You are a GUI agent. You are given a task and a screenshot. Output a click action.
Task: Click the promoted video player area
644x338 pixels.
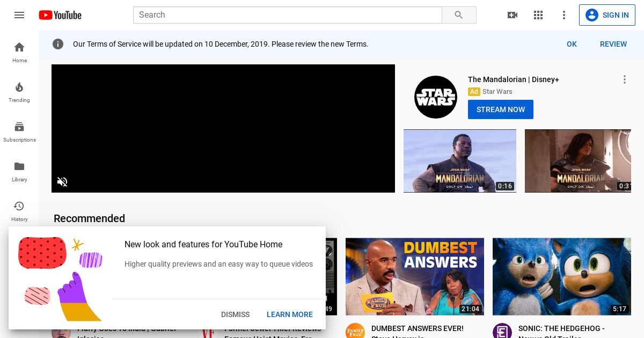(223, 129)
